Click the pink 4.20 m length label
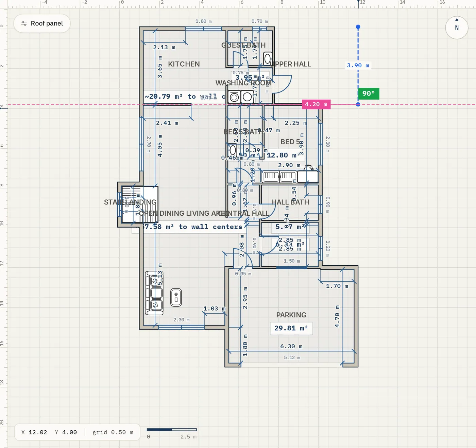Image resolution: width=476 pixels, height=448 pixels. 316,104
